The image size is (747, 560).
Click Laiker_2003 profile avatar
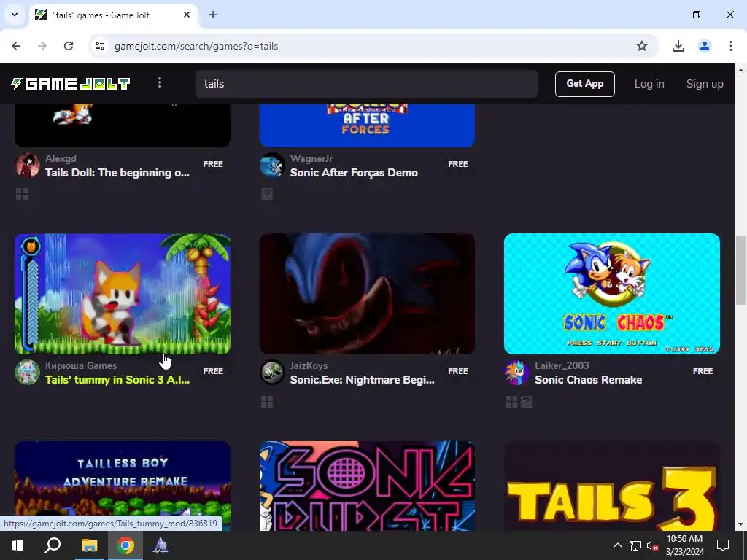[x=517, y=373]
